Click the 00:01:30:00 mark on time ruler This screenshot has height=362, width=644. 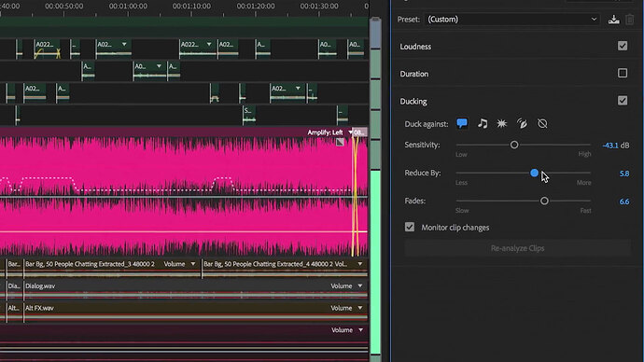319,7
